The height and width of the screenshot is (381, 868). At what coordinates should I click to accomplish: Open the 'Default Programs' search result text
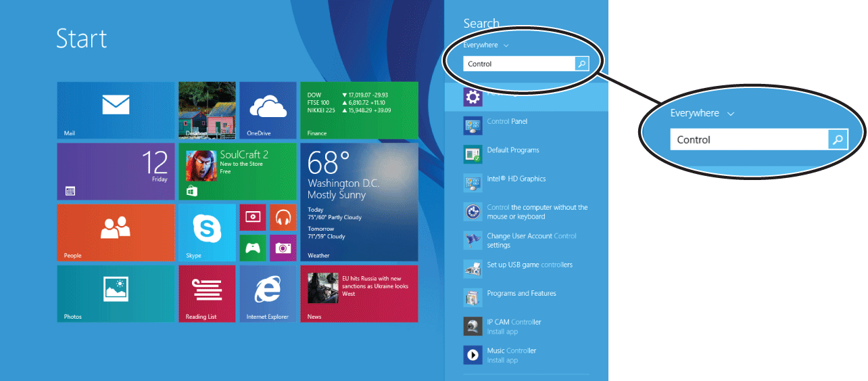pyautogui.click(x=513, y=150)
